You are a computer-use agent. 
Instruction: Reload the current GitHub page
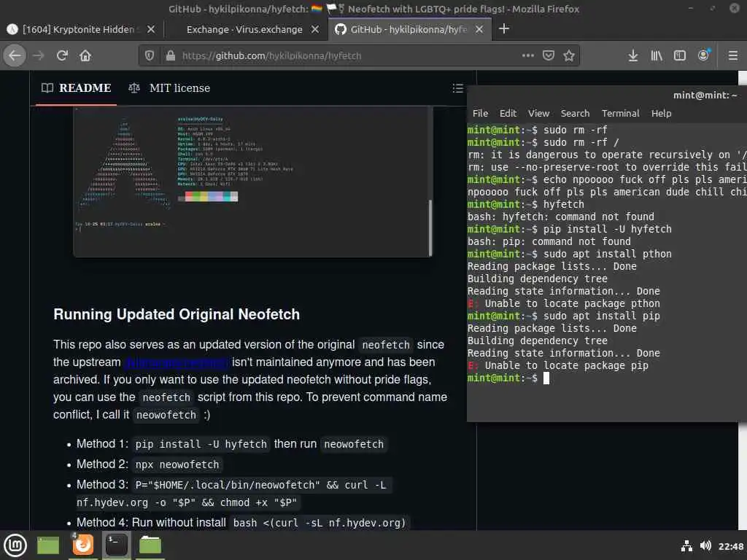pos(62,55)
